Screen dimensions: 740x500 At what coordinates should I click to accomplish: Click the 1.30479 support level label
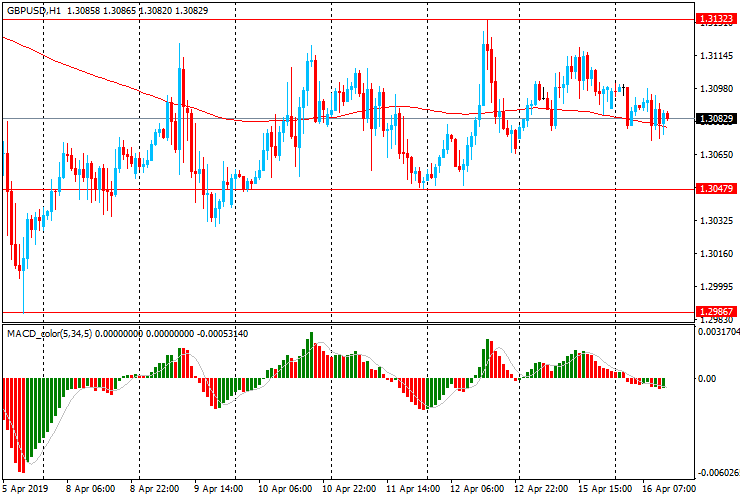tap(716, 189)
